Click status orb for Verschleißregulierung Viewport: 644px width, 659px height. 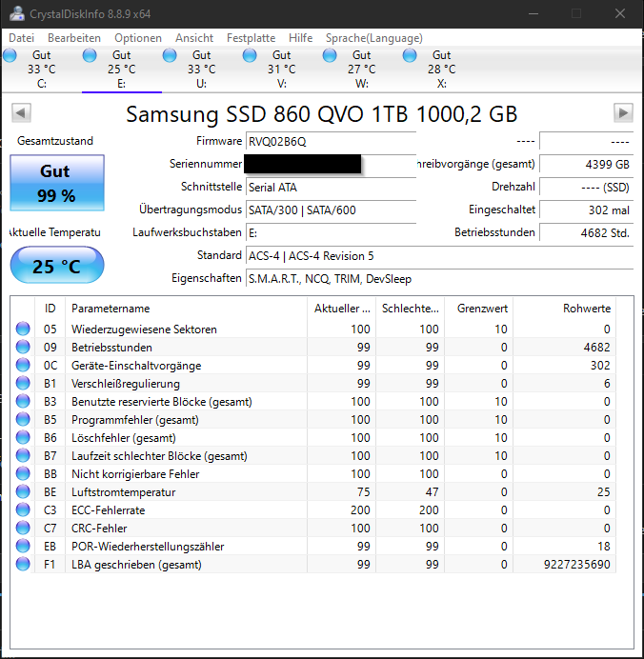[23, 383]
